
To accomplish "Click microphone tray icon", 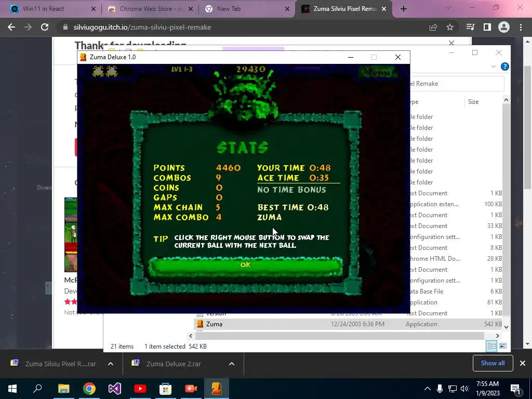I will tap(440, 389).
